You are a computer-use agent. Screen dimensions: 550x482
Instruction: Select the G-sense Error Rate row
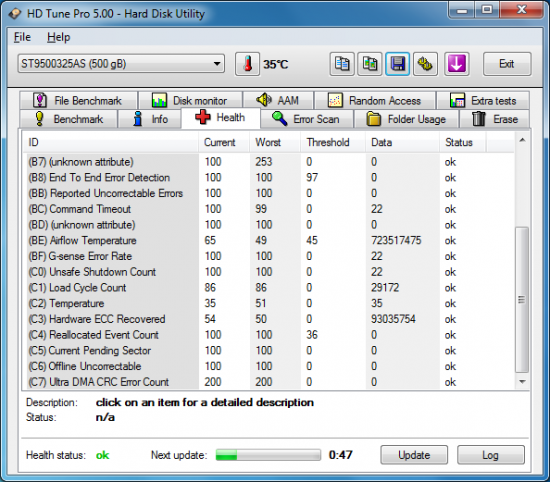pyautogui.click(x=268, y=256)
